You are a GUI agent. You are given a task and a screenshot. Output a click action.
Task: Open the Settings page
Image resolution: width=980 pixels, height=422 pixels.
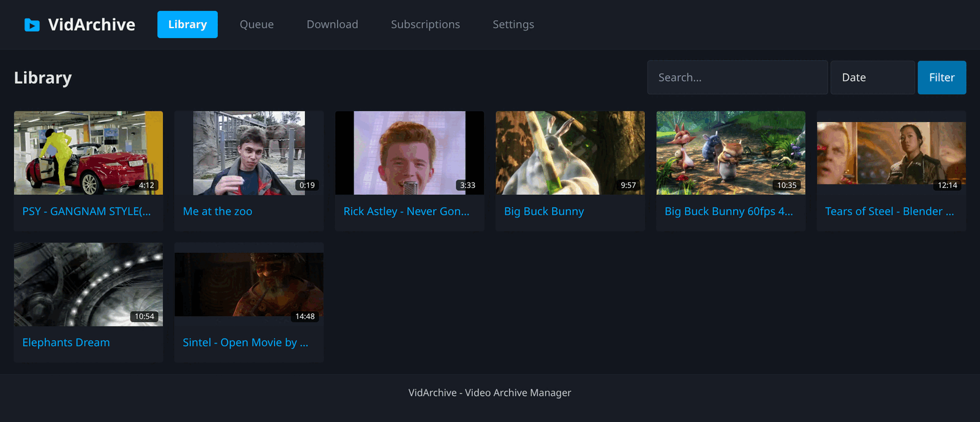point(513,24)
